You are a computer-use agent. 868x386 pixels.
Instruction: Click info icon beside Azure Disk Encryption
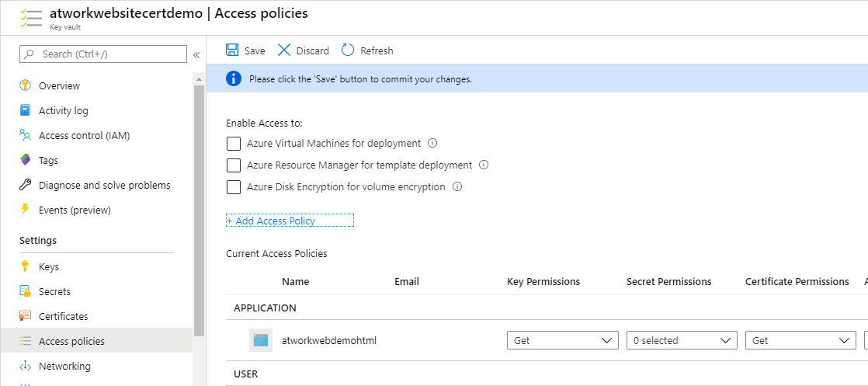click(457, 186)
